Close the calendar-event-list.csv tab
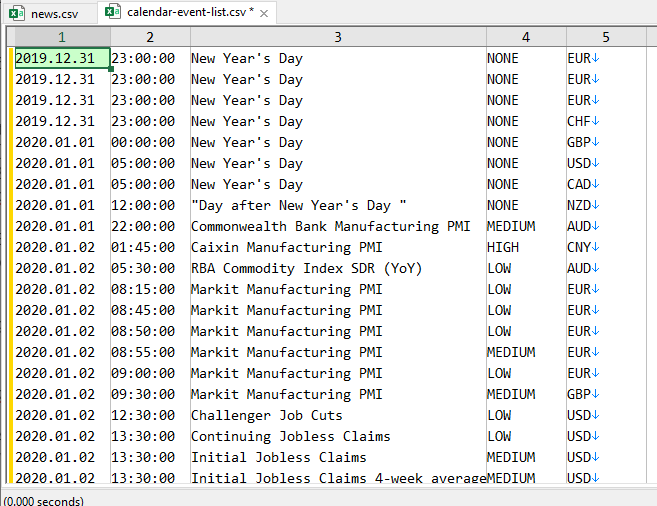 (x=264, y=14)
